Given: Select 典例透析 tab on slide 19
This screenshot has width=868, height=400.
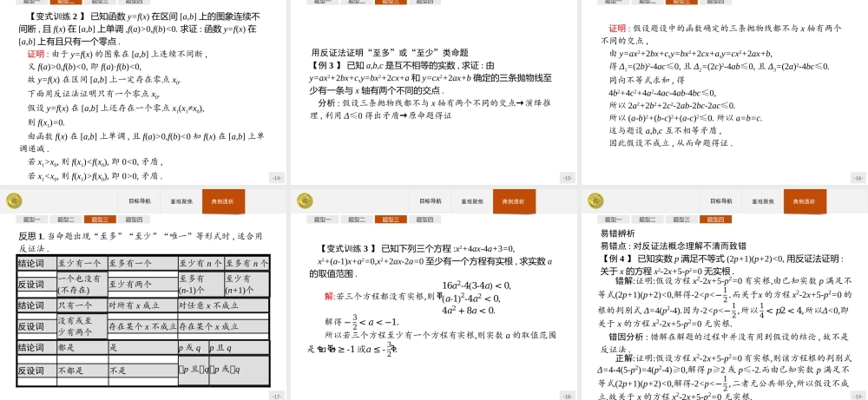Looking at the screenshot, I should point(806,201).
